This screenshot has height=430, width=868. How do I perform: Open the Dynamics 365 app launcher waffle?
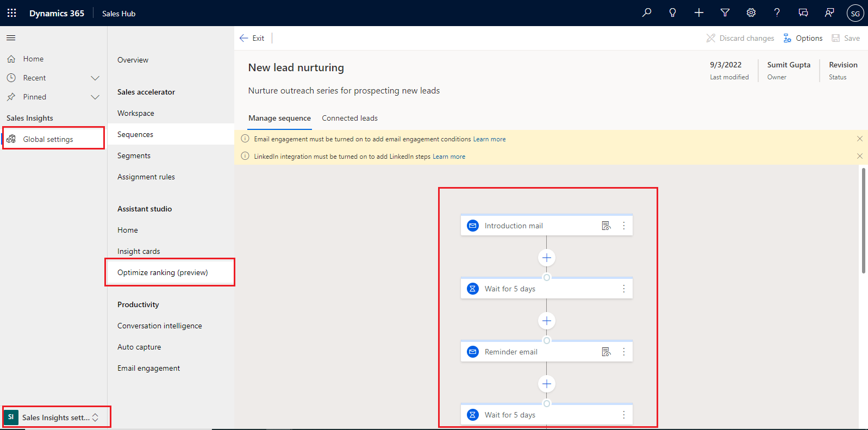(x=11, y=13)
